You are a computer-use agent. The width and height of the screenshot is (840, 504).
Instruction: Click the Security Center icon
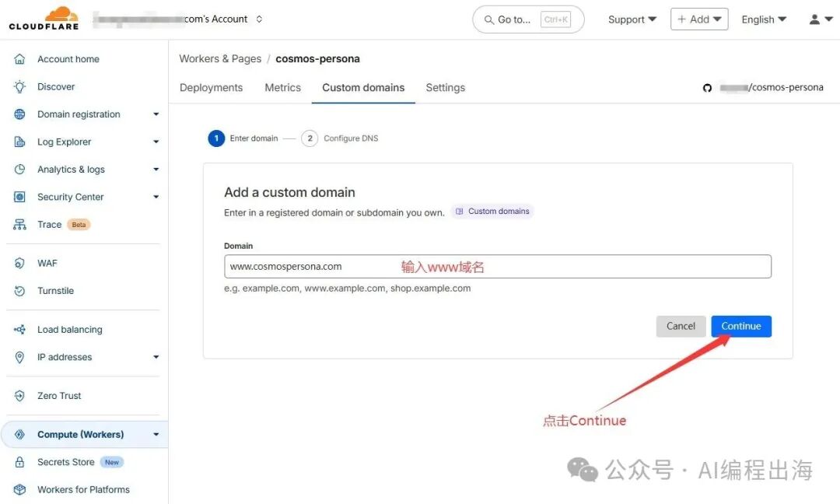[x=19, y=197]
